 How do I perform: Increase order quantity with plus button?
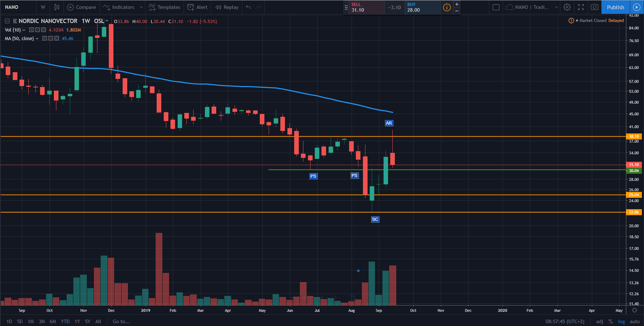[x=457, y=4]
